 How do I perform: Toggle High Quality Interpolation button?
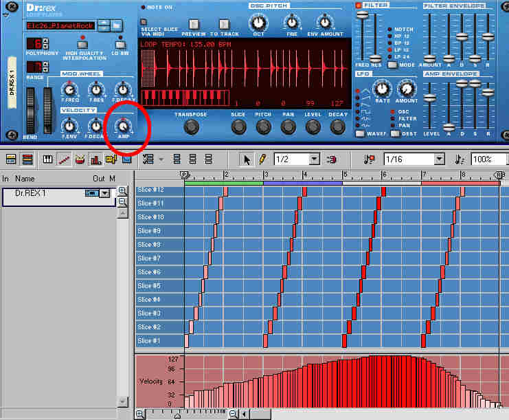tap(82, 45)
